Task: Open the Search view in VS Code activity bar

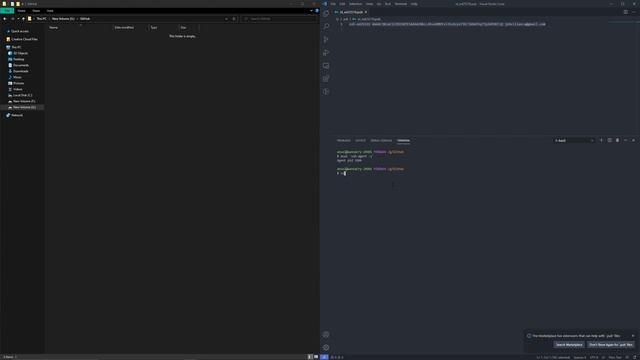Action: (x=326, y=27)
